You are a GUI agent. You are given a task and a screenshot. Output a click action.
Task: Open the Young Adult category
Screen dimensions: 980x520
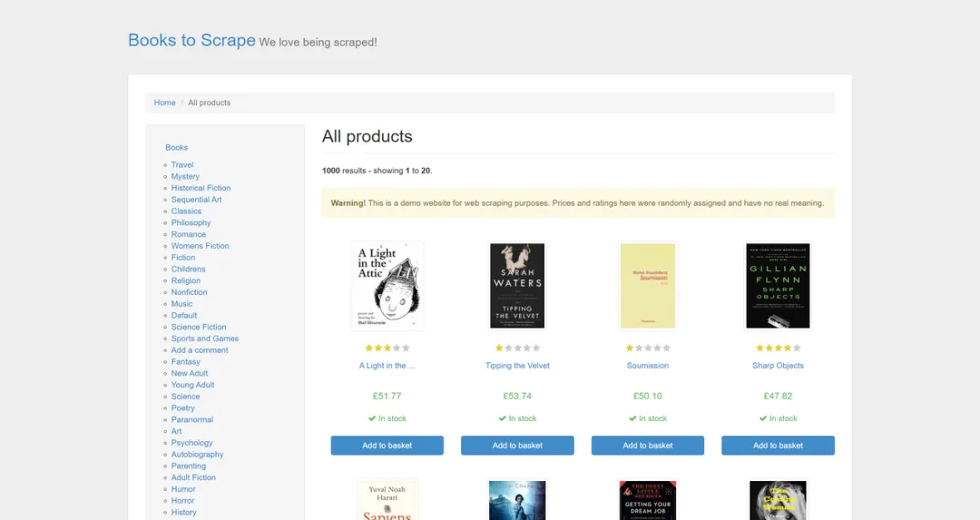click(192, 385)
